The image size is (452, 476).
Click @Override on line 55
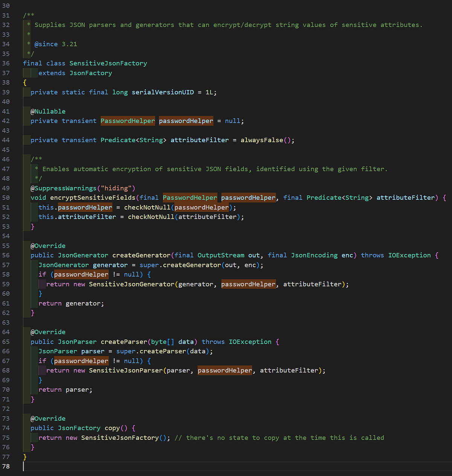(x=48, y=246)
